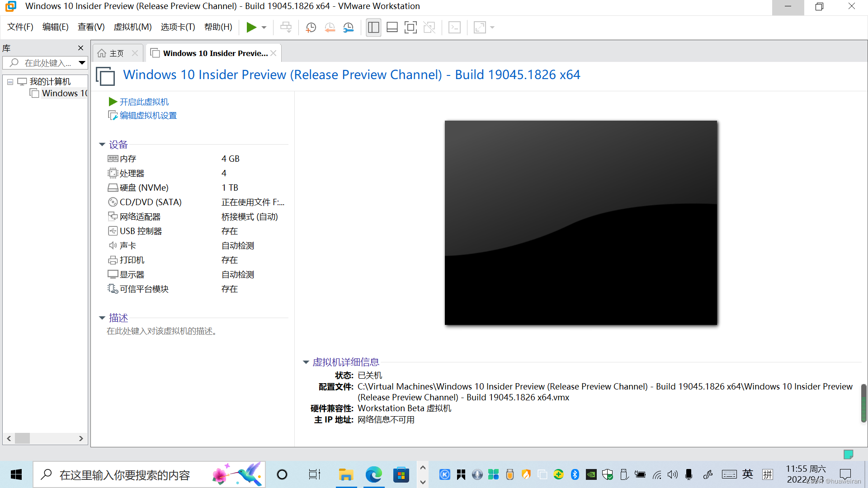Open the snapshot manager icon
This screenshot has width=868, height=488.
348,28
